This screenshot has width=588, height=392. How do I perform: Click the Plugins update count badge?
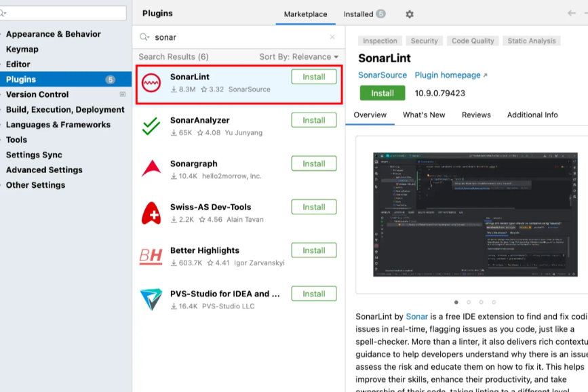pyautogui.click(x=110, y=79)
